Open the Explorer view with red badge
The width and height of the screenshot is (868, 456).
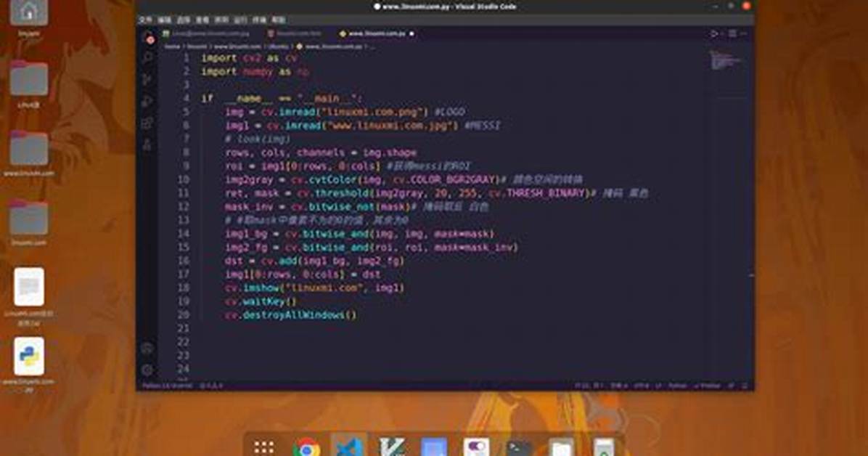tap(148, 38)
